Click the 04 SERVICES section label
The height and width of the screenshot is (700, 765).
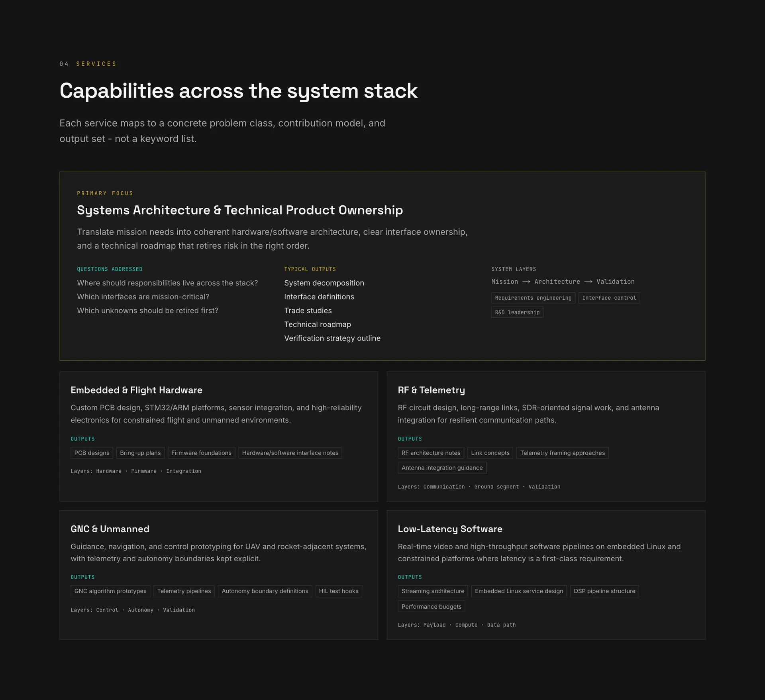pyautogui.click(x=88, y=64)
